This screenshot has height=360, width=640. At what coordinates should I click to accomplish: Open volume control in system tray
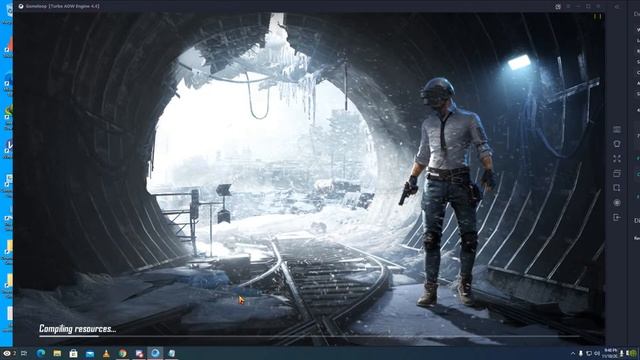(x=597, y=353)
